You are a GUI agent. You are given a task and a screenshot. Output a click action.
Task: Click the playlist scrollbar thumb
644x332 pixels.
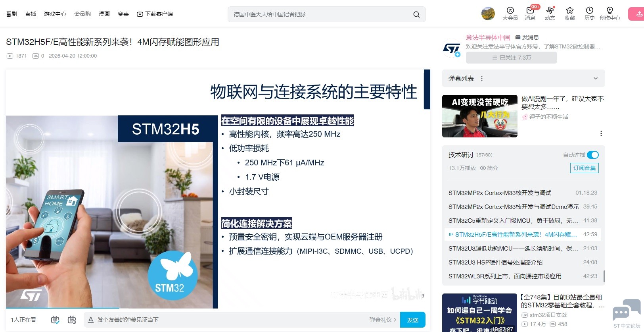coord(604,276)
